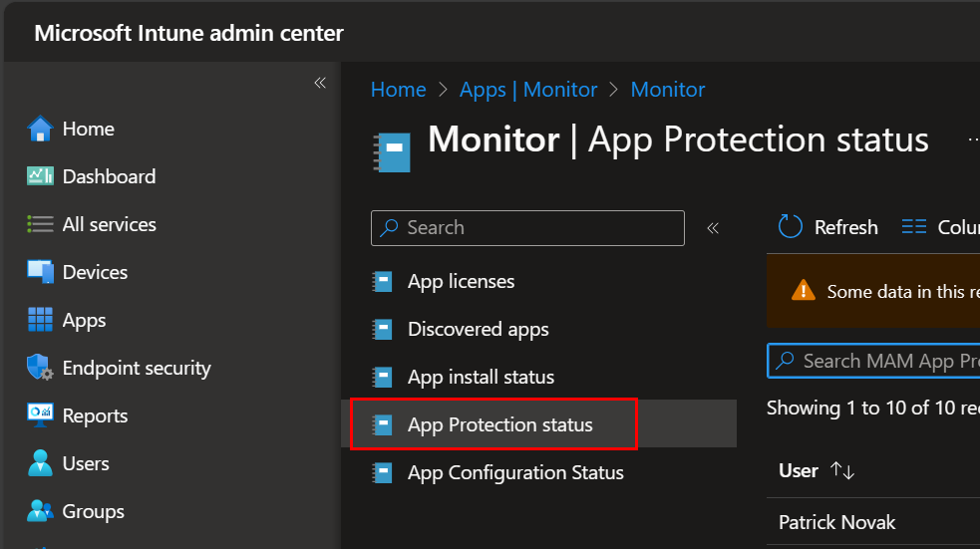The height and width of the screenshot is (549, 980).
Task: Open the Dashboard chart icon
Action: 40,176
